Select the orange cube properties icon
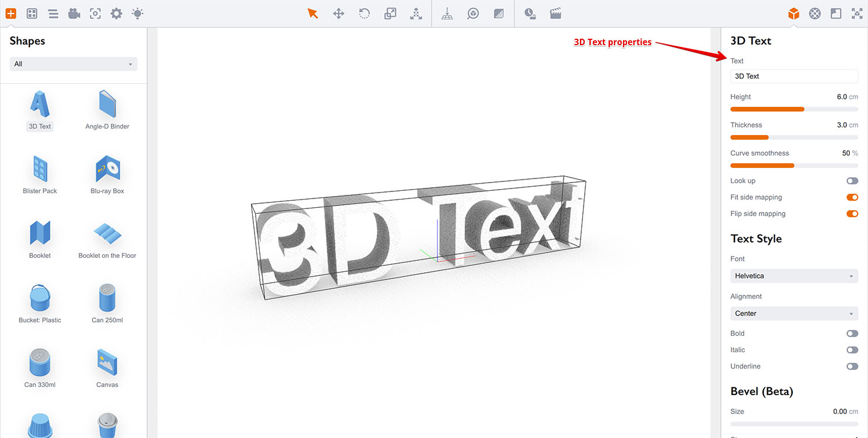The height and width of the screenshot is (438, 868). 794,13
